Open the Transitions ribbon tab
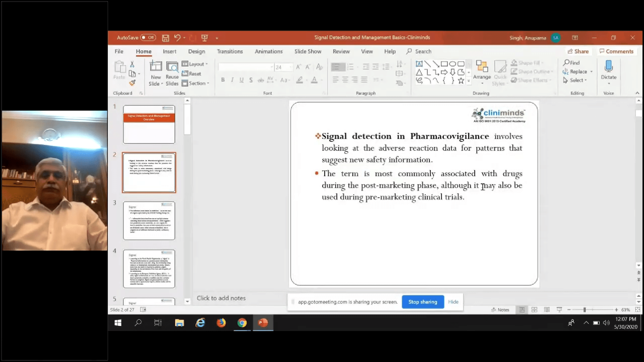Viewport: 644px width, 362px height. 230,51
